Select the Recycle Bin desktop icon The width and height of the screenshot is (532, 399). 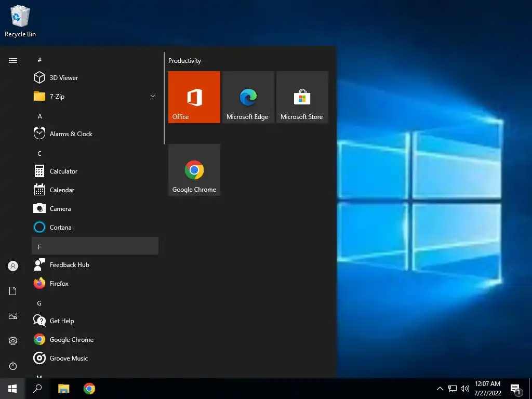[20, 21]
